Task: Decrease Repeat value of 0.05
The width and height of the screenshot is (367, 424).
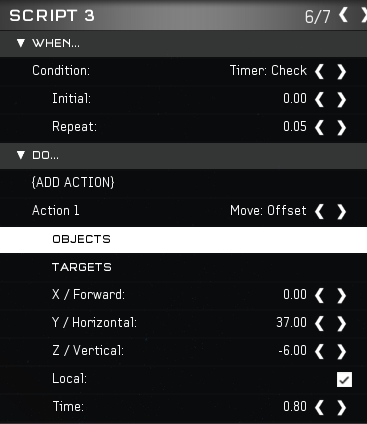Action: (319, 127)
